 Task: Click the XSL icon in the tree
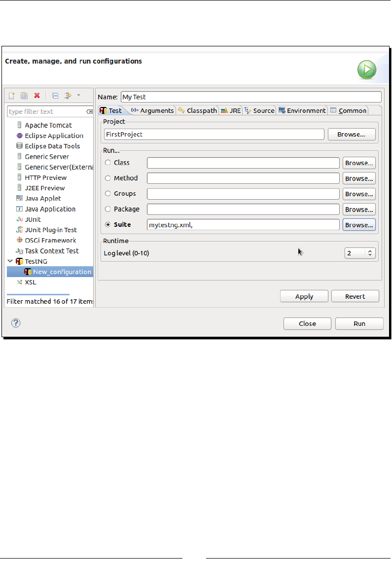pyautogui.click(x=19, y=282)
